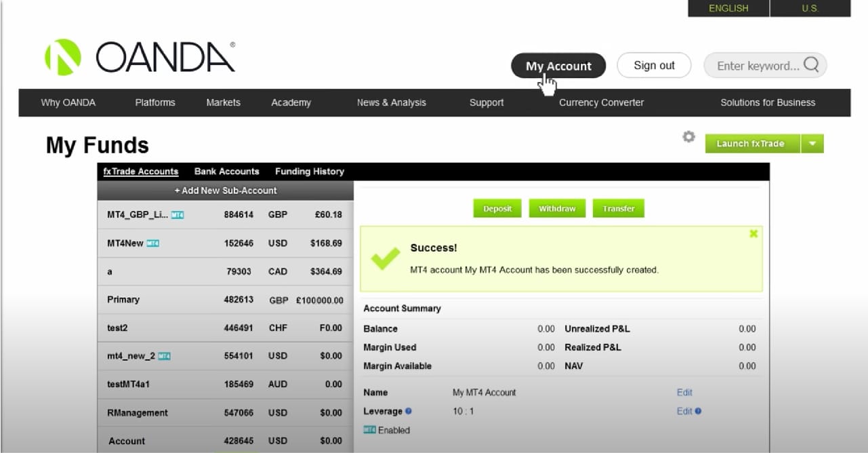Click the $168.69 balance value
The image size is (868, 453).
(326, 243)
